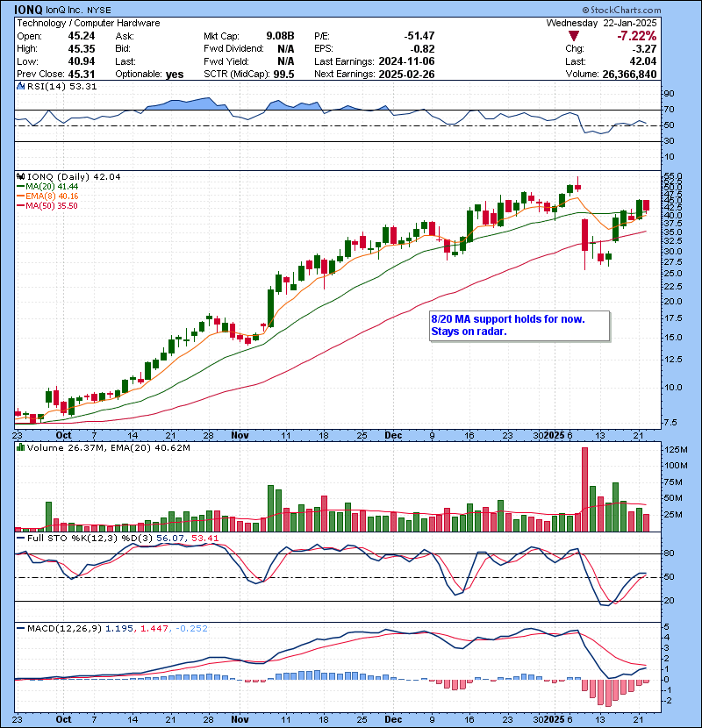Click the P/E value -51.47
This screenshot has width=702, height=728.
coord(419,36)
